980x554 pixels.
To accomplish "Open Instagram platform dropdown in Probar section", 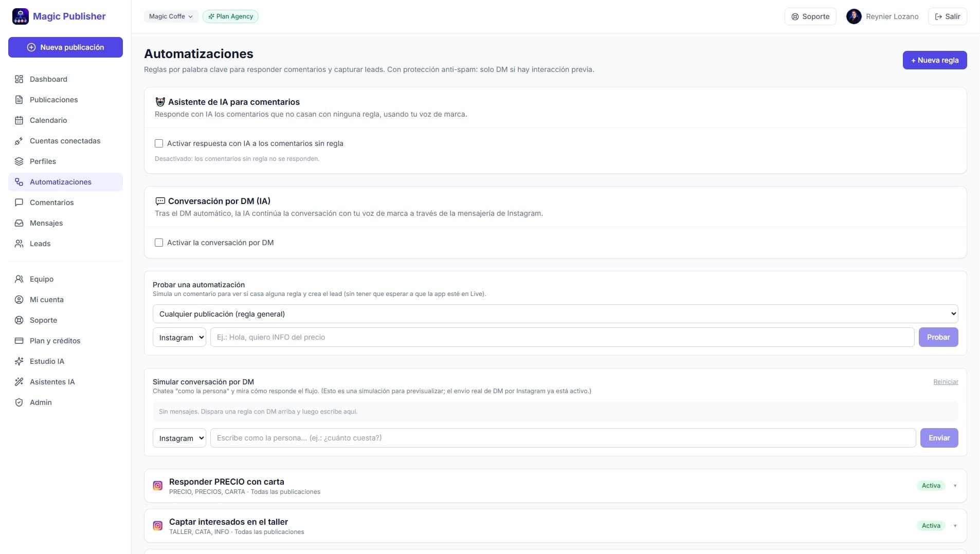I will tap(179, 337).
